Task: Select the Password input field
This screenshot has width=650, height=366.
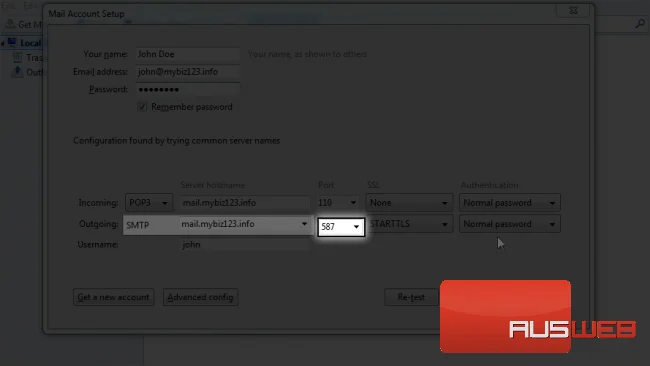Action: 188,90
